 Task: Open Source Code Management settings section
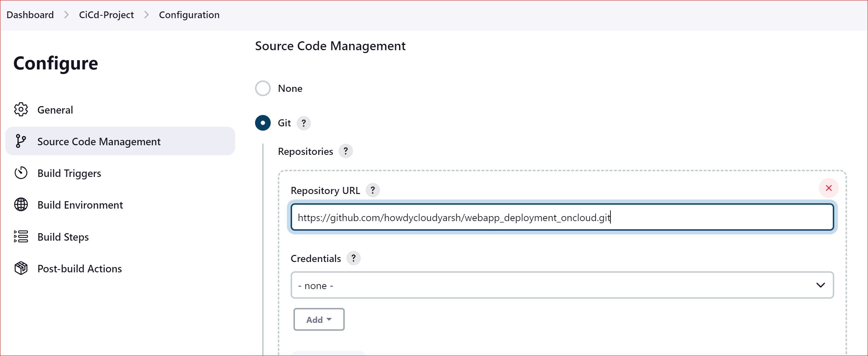click(x=99, y=141)
